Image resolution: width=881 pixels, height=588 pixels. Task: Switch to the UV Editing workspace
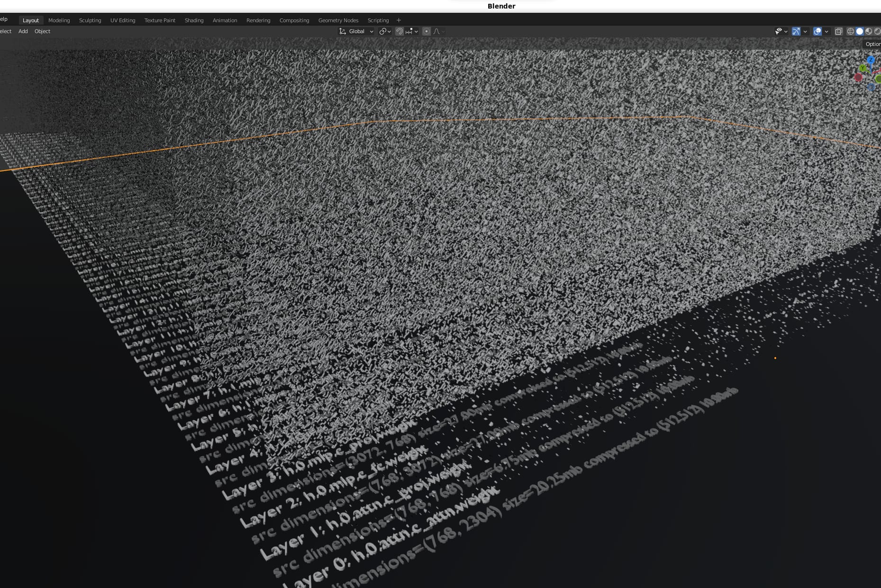coord(123,20)
